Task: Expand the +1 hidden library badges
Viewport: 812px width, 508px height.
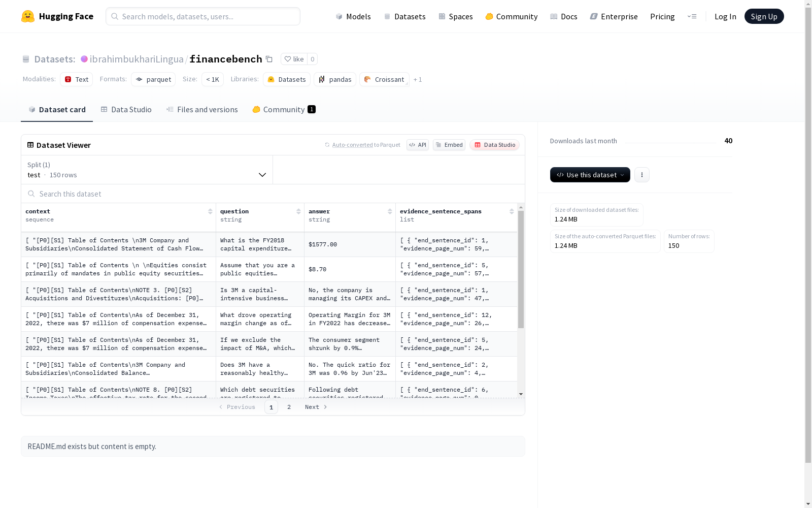Action: pos(418,79)
